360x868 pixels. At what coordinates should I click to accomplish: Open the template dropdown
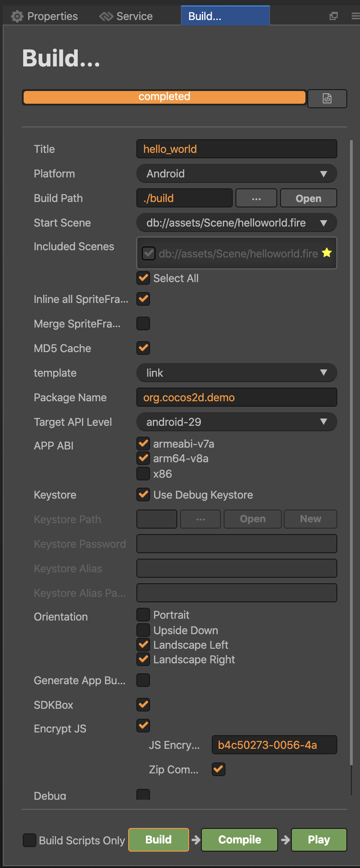(236, 373)
